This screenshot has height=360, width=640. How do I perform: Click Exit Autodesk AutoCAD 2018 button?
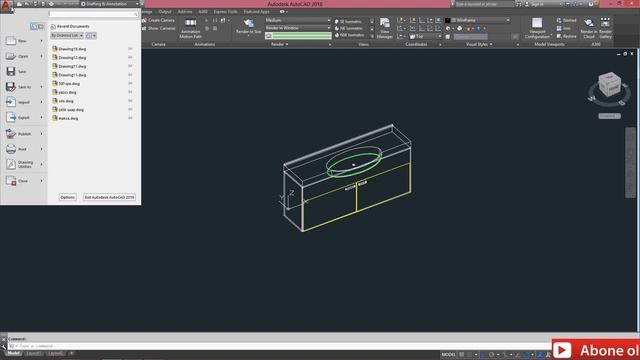(x=109, y=197)
